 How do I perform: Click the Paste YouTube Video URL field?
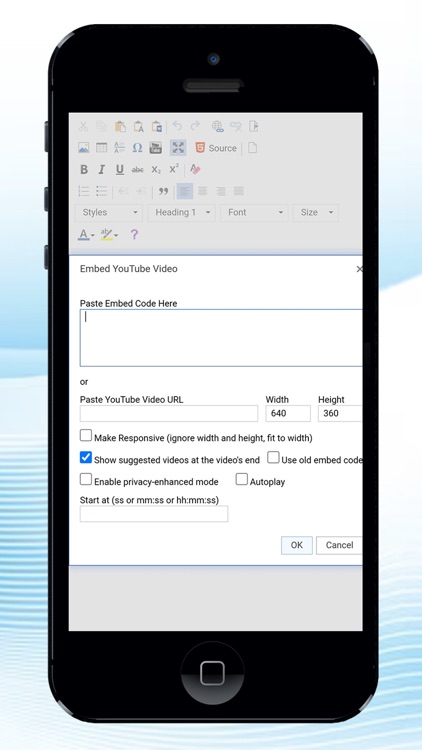pyautogui.click(x=169, y=413)
